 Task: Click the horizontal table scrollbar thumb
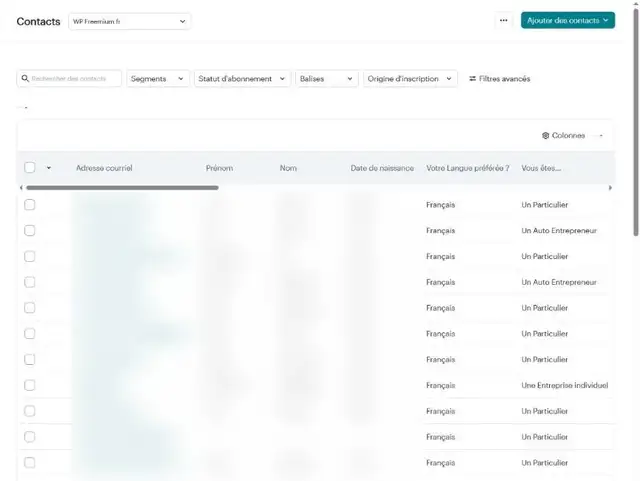(122, 188)
